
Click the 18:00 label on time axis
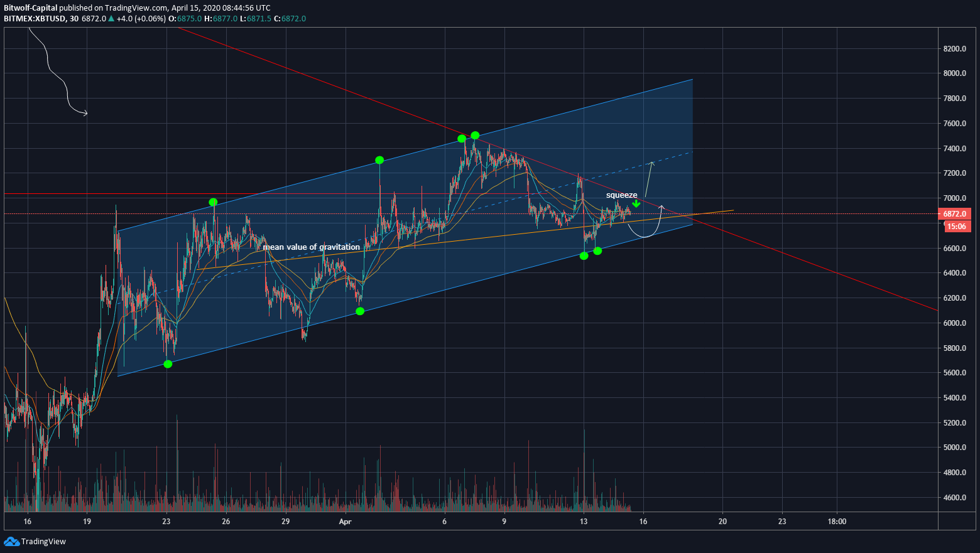coord(837,522)
